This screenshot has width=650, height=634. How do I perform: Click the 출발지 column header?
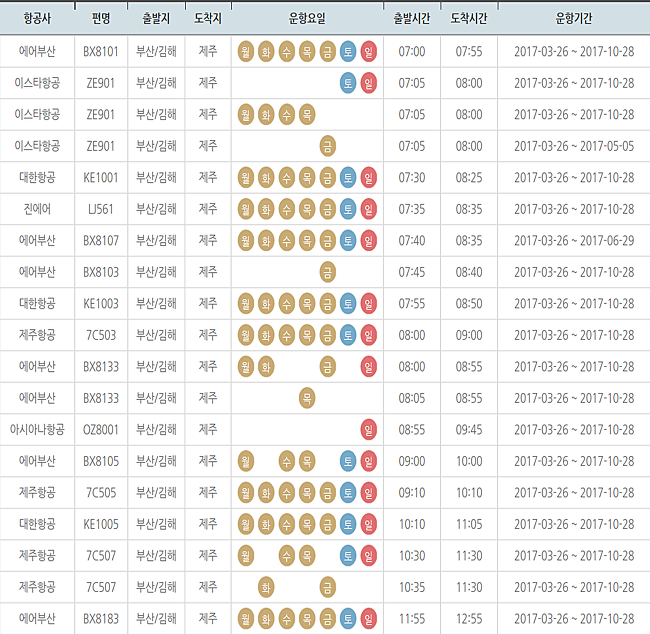[156, 18]
